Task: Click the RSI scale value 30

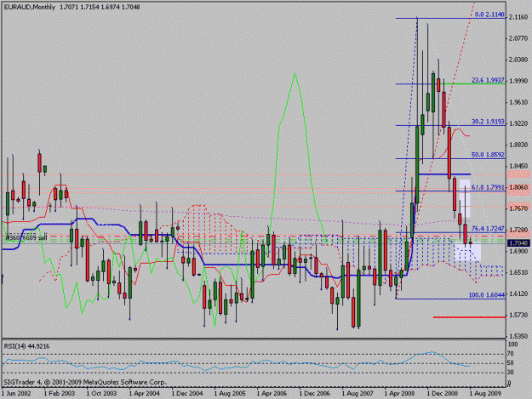Action: pos(511,372)
